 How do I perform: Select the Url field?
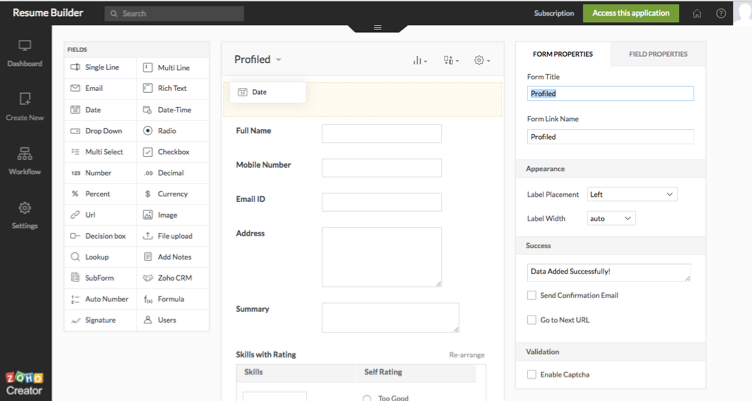click(100, 215)
